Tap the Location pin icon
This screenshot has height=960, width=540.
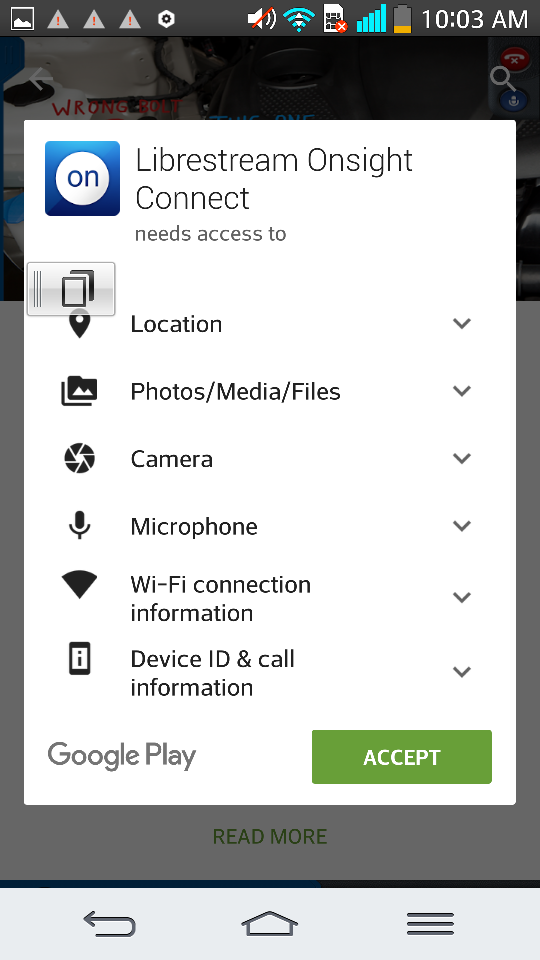80,324
